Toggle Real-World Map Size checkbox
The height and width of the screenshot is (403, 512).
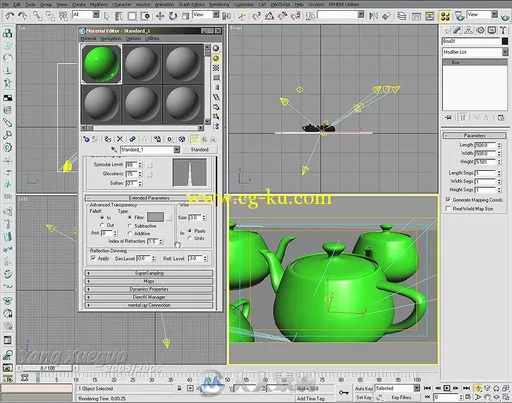pos(448,208)
